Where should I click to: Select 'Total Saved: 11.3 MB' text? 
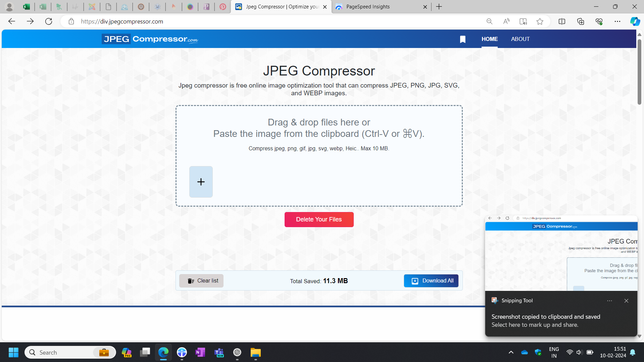click(x=319, y=281)
